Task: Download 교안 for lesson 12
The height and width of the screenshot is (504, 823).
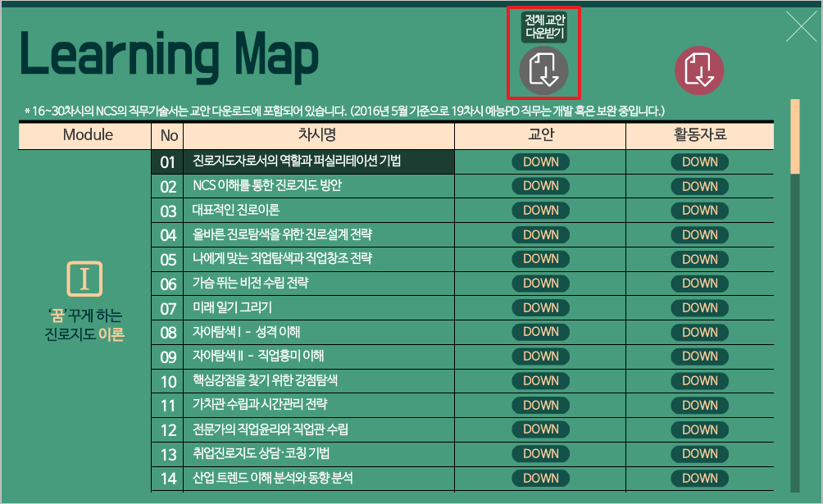Action: pos(540,429)
